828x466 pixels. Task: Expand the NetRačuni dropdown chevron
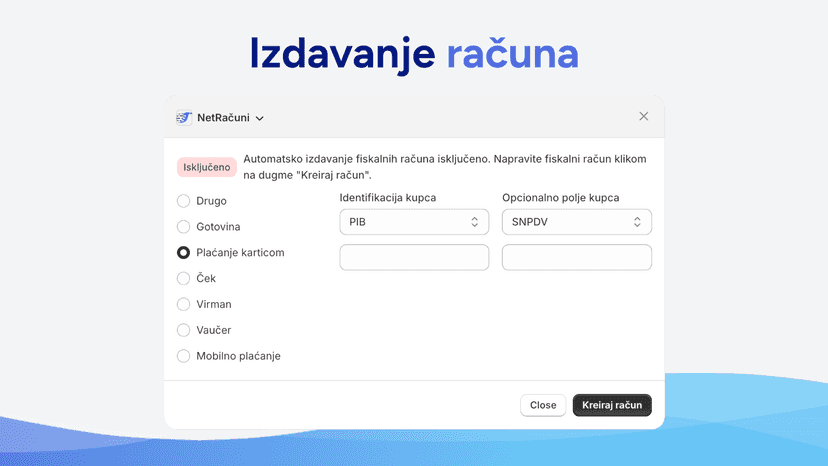260,118
